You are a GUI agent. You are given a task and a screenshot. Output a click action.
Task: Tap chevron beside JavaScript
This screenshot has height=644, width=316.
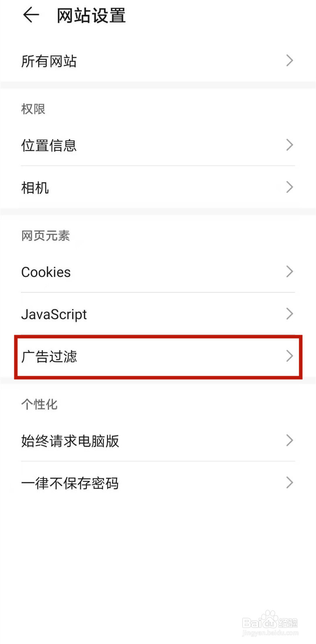coord(289,314)
